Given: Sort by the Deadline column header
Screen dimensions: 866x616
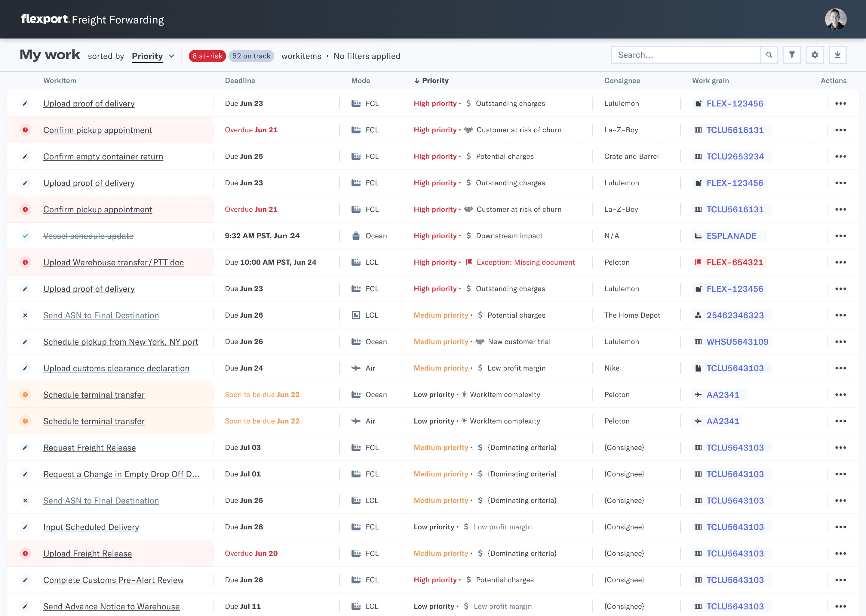Looking at the screenshot, I should (x=240, y=80).
